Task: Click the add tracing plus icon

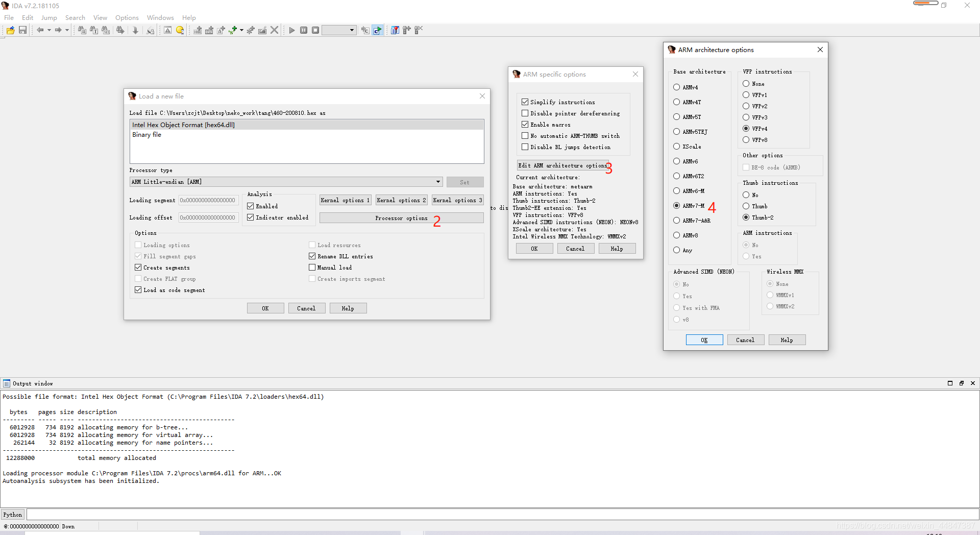Action: pyautogui.click(x=407, y=30)
